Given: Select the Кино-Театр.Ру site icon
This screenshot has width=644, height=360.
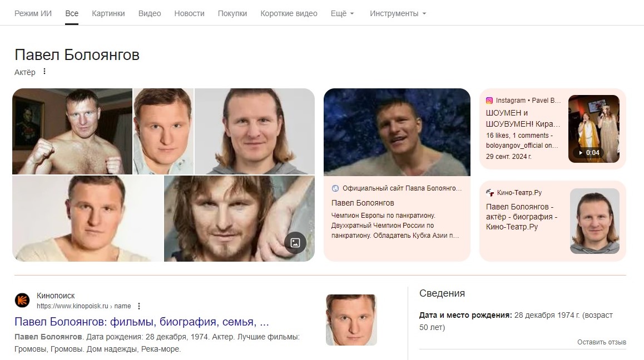Looking at the screenshot, I should point(489,193).
